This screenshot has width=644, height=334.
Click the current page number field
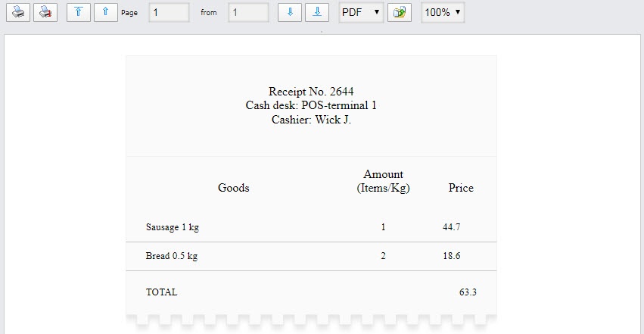168,13
